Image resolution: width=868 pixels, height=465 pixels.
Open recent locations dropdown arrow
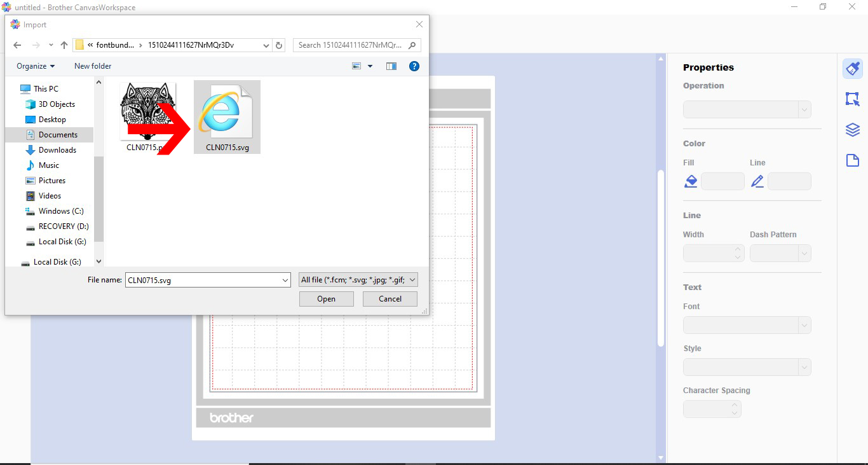pos(51,45)
